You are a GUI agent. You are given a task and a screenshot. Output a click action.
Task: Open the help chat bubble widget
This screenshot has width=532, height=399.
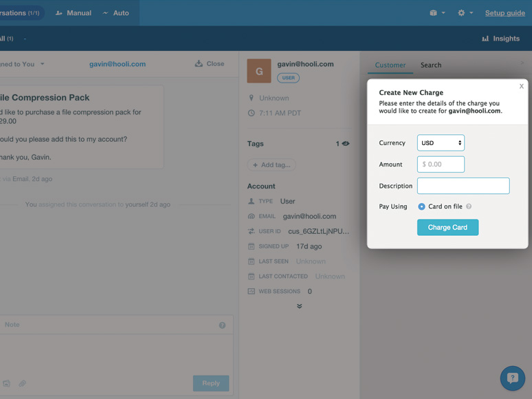point(512,378)
